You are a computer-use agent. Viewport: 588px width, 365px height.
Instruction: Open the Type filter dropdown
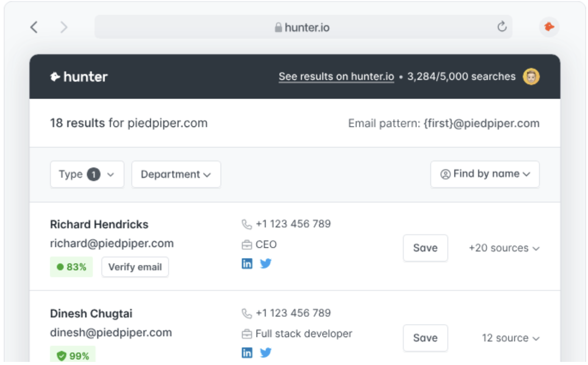[x=86, y=174]
